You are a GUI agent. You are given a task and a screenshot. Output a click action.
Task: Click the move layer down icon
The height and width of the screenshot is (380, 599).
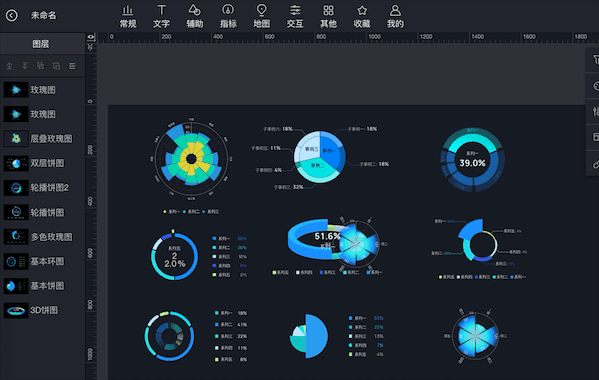(25, 66)
